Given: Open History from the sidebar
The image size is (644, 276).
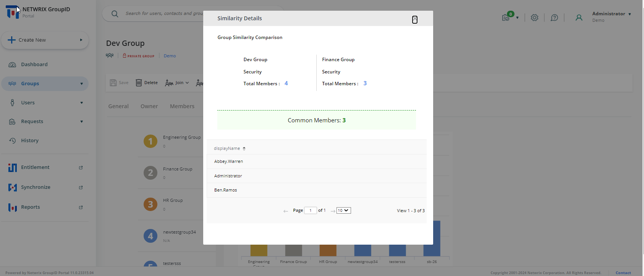Looking at the screenshot, I should pyautogui.click(x=30, y=141).
